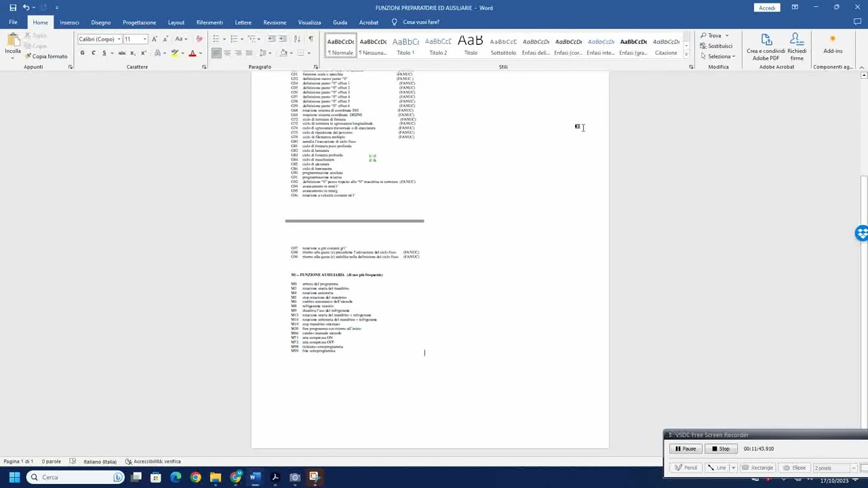Select justify alignment button

[x=249, y=53]
